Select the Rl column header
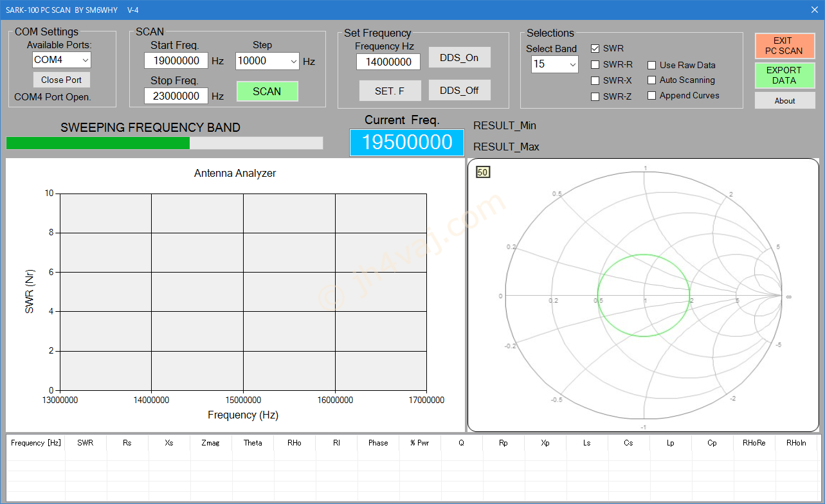 336,442
